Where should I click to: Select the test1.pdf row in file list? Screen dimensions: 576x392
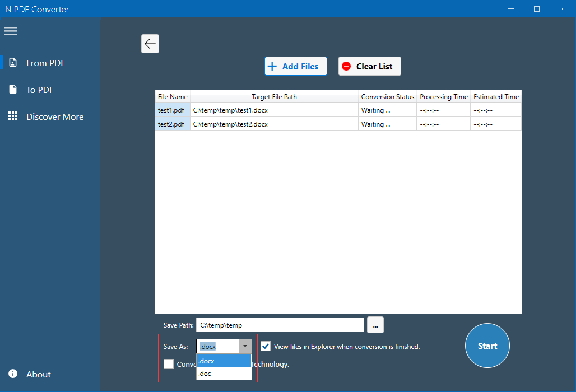click(x=173, y=110)
